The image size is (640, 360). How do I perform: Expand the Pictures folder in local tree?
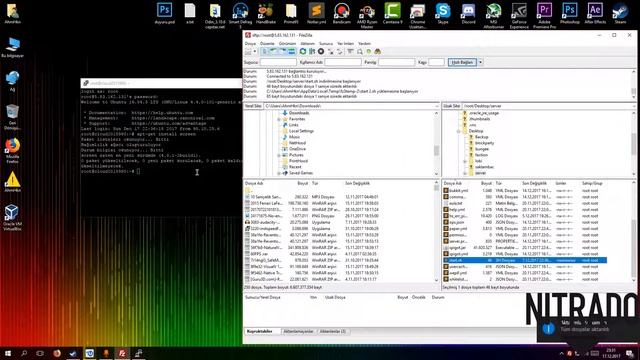(x=279, y=156)
